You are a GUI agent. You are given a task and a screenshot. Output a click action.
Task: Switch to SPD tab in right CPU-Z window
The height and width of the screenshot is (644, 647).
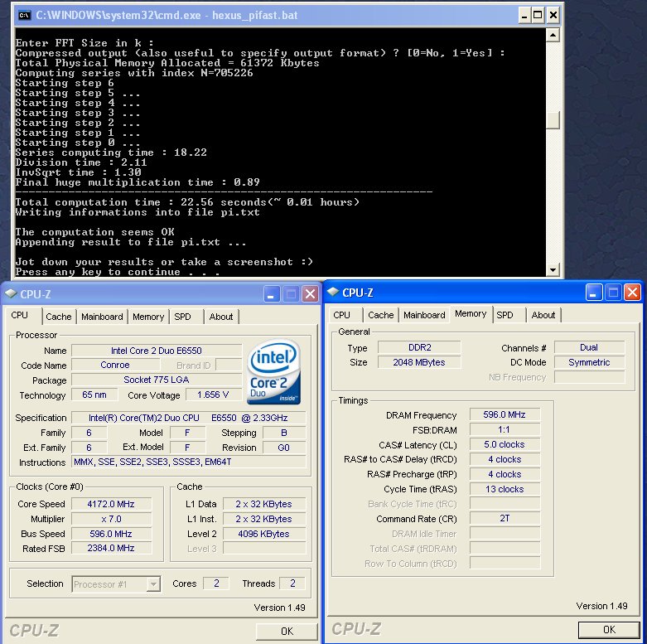pyautogui.click(x=505, y=315)
